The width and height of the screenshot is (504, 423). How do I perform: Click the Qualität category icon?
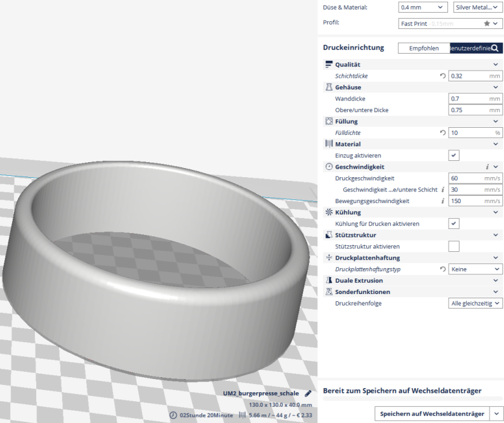[x=329, y=64]
